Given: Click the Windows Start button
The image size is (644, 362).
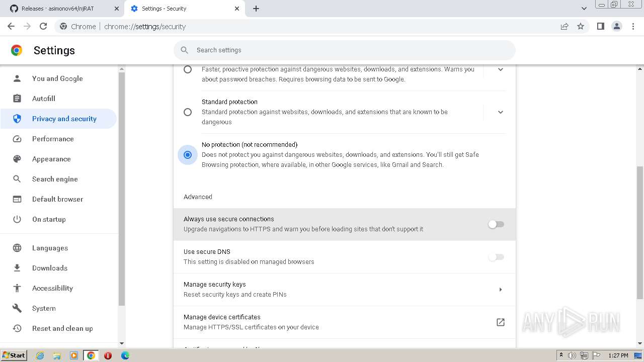Looking at the screenshot, I should [14, 355].
